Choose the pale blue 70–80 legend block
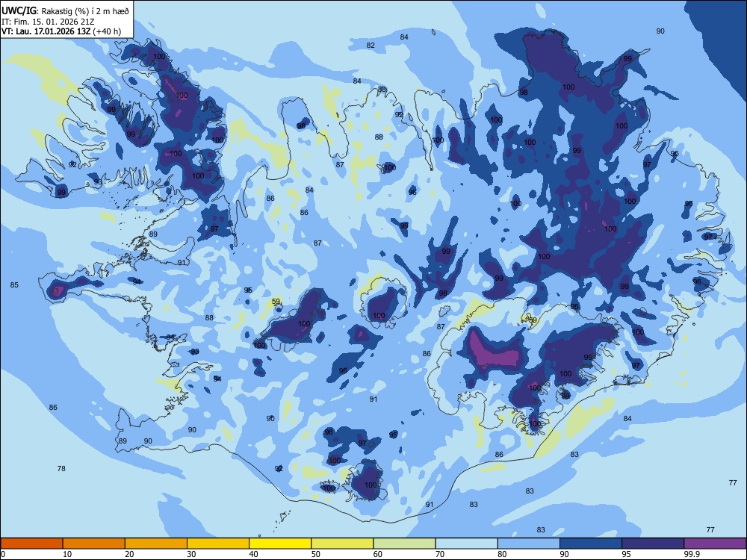The height and width of the screenshot is (560, 747). pos(466,544)
